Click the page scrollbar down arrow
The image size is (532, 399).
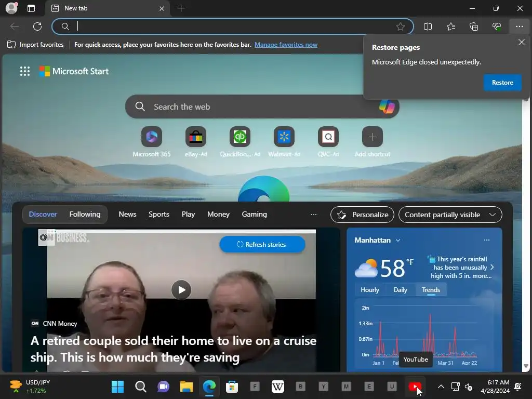(x=526, y=366)
